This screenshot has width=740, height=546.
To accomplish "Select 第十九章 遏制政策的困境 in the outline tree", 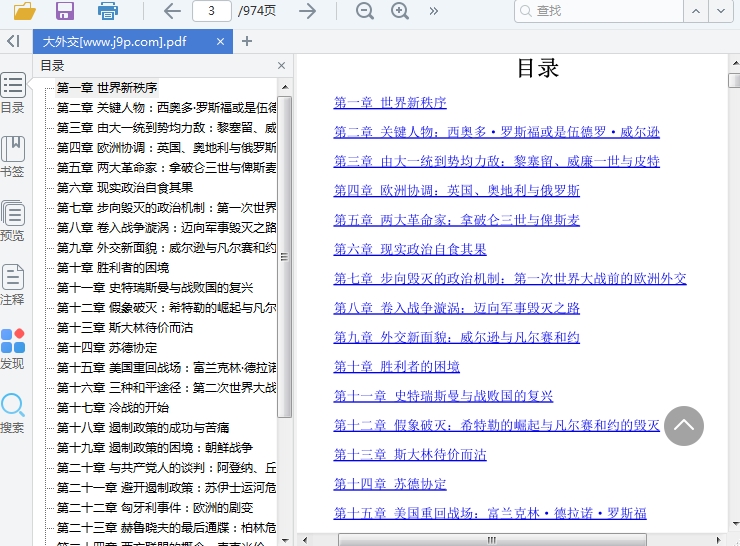I will pyautogui.click(x=154, y=447).
